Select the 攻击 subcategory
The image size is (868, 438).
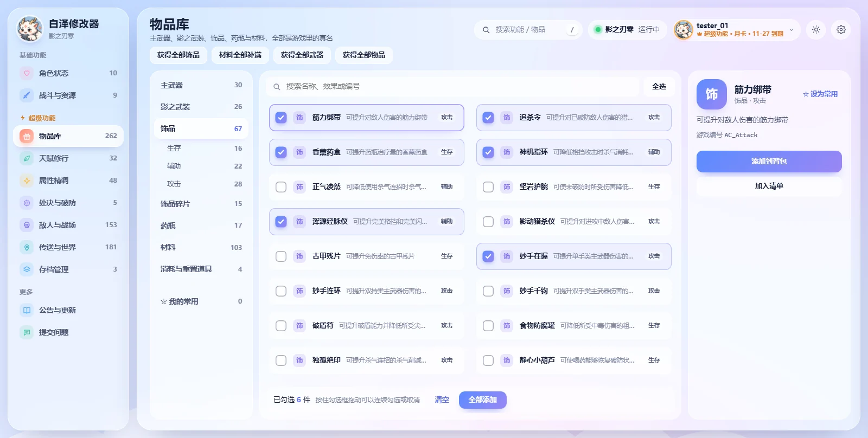201,184
